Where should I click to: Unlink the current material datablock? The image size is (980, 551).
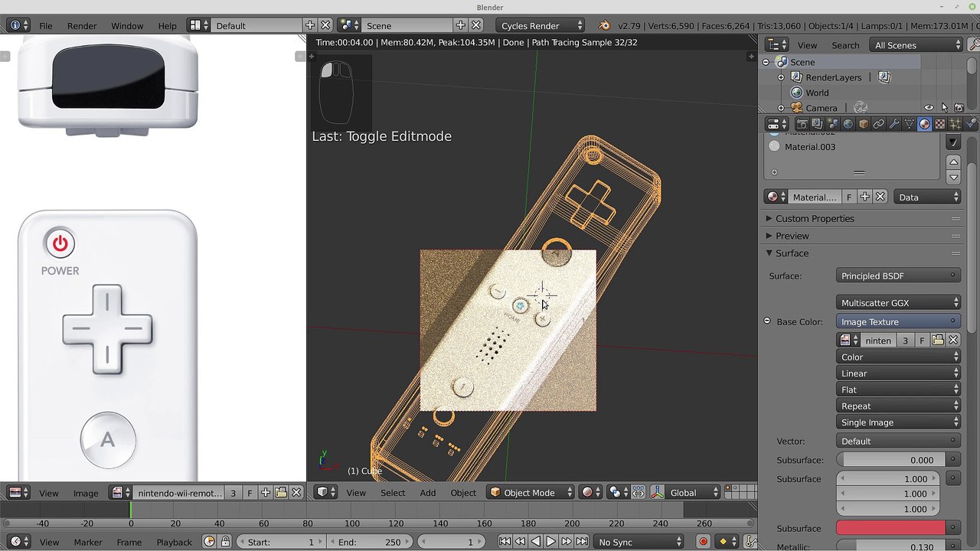pyautogui.click(x=880, y=197)
